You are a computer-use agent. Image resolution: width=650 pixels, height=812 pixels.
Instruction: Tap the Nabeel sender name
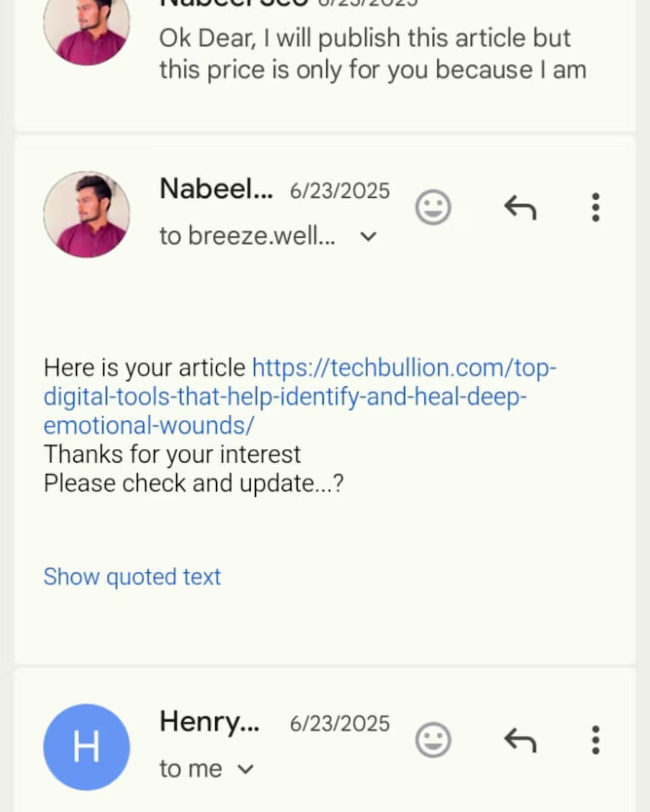[216, 189]
